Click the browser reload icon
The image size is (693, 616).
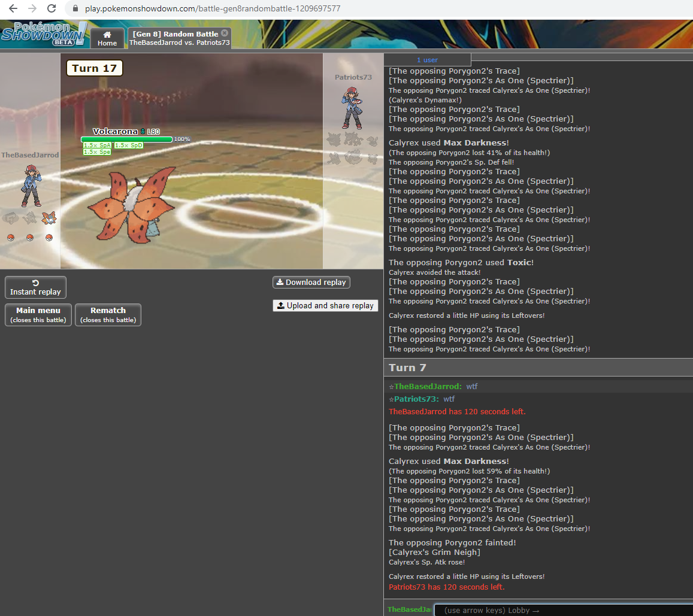point(52,8)
